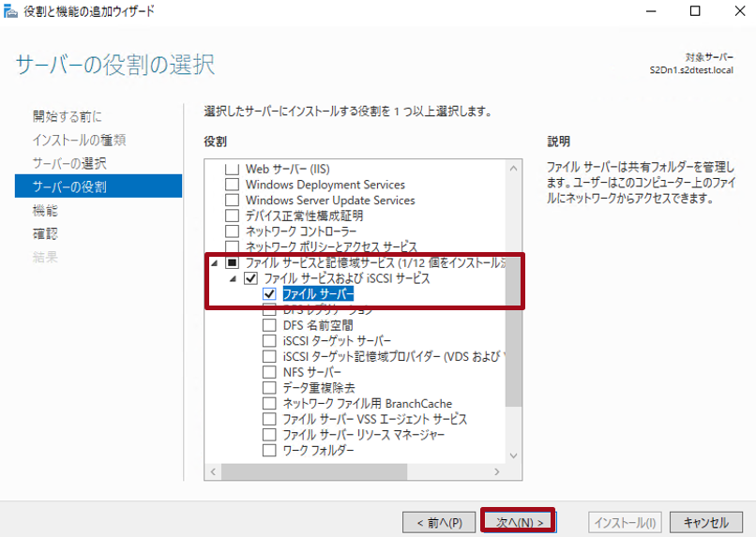The height and width of the screenshot is (537, 756).
Task: Check デバイス正常性構成証明 checkbox
Action: (232, 216)
